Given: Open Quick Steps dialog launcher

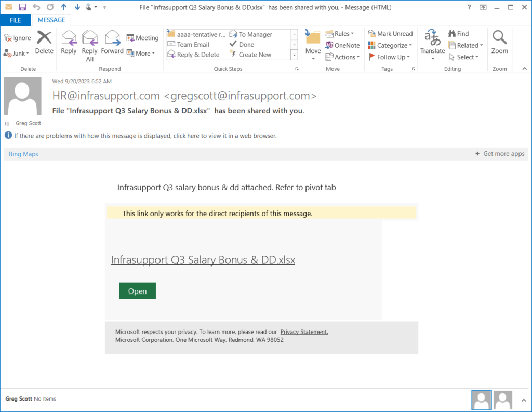Looking at the screenshot, I should [297, 69].
